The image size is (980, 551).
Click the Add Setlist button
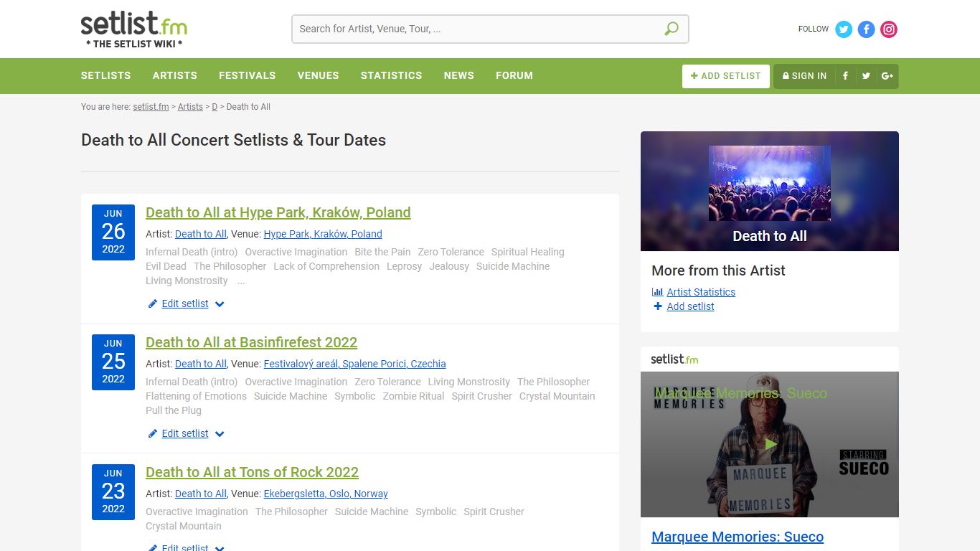(x=726, y=76)
